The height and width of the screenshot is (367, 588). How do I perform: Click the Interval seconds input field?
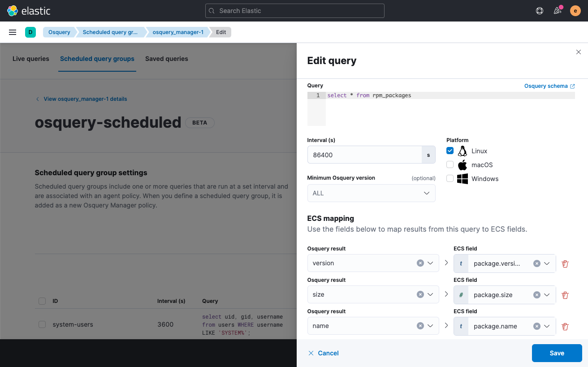pos(364,155)
